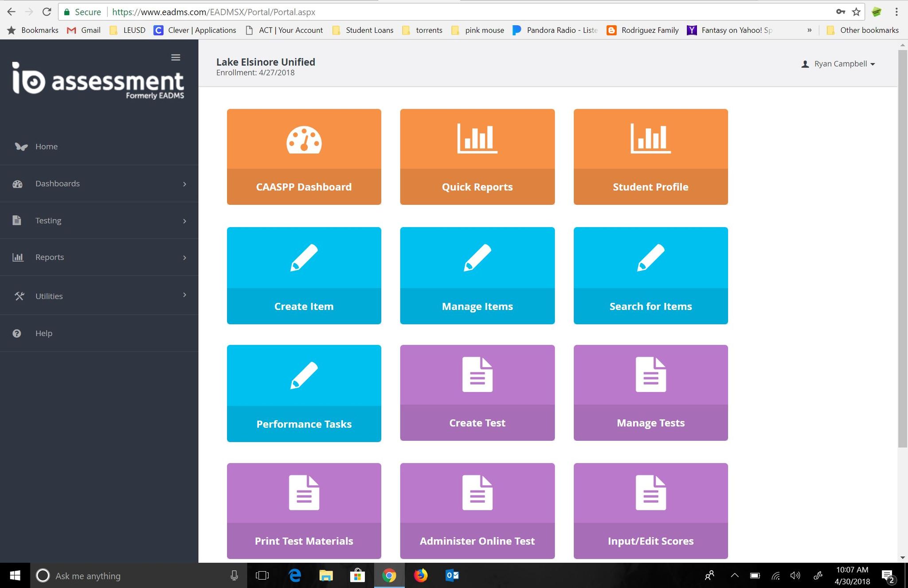Bookmark page with the star icon

(x=856, y=12)
